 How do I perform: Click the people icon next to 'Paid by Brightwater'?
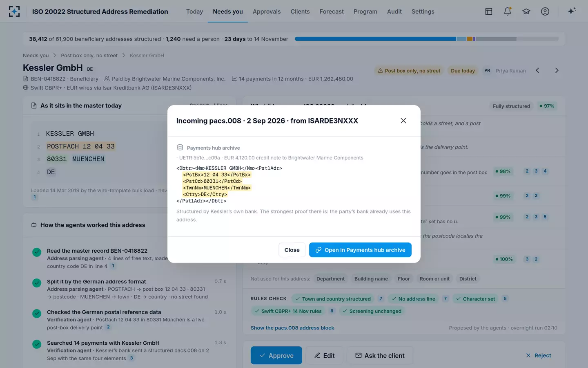coord(107,79)
